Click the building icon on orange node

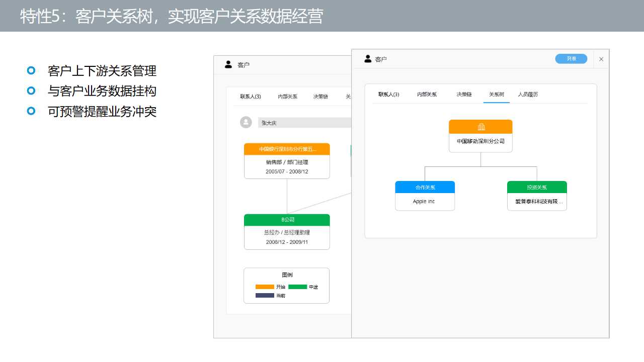pyautogui.click(x=480, y=127)
